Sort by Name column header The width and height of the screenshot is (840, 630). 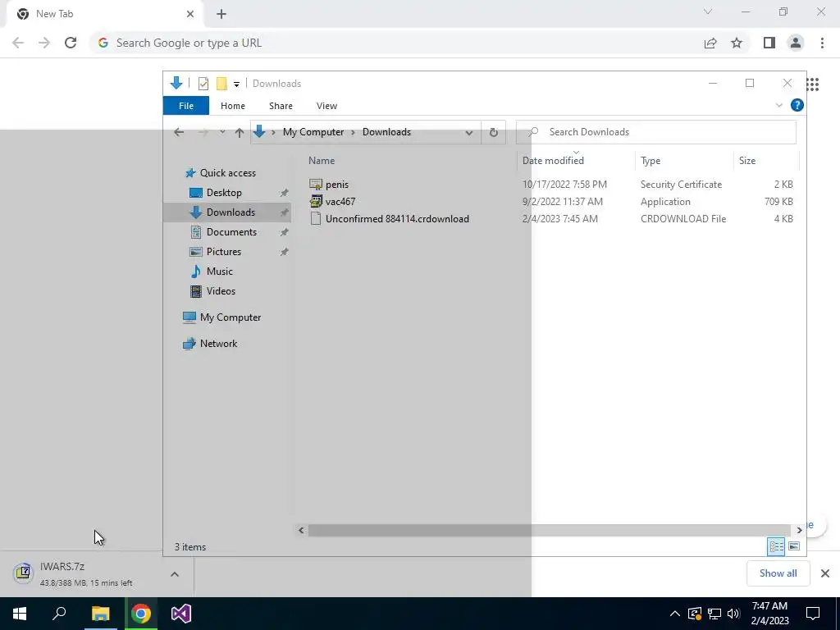click(322, 161)
